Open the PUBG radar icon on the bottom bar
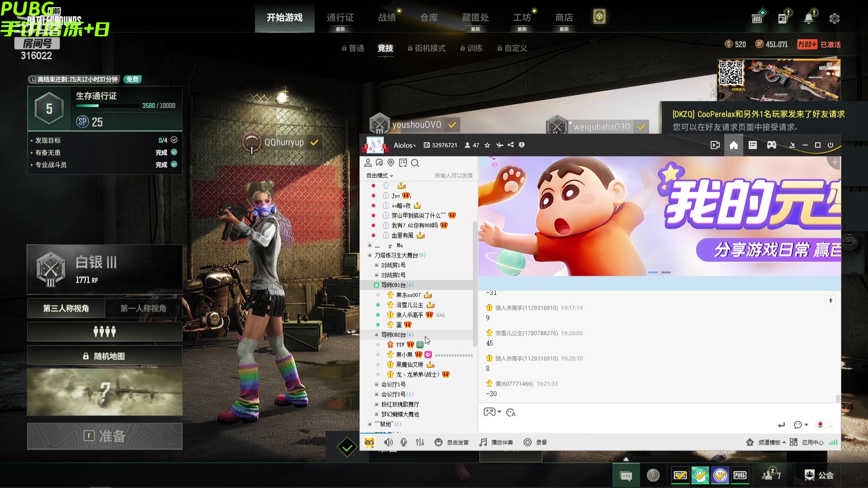Image resolution: width=868 pixels, height=488 pixels. [x=653, y=475]
